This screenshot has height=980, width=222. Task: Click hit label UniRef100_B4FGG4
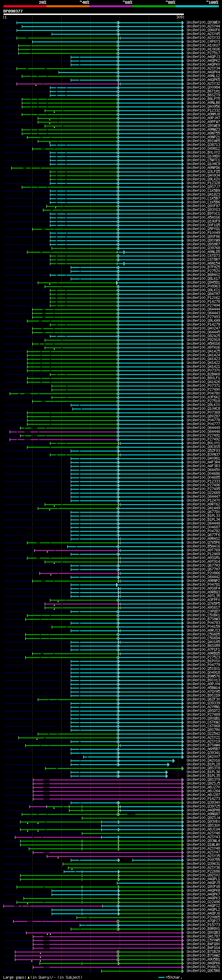pyautogui.click(x=203, y=947)
